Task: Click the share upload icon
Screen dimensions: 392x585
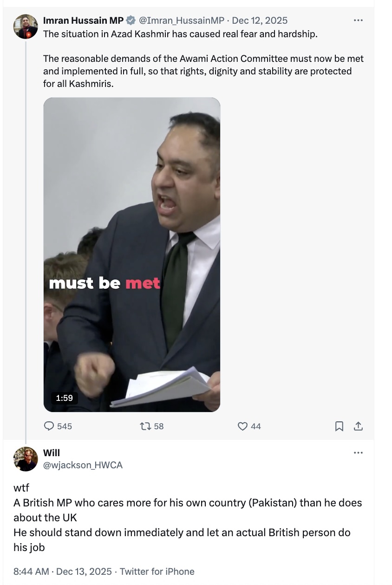Action: tap(358, 425)
